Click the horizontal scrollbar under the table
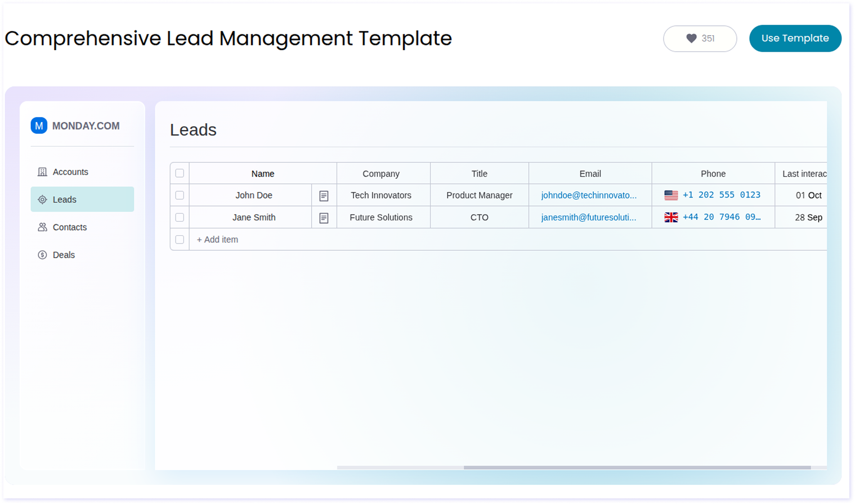This screenshot has height=504, width=855. point(637,467)
